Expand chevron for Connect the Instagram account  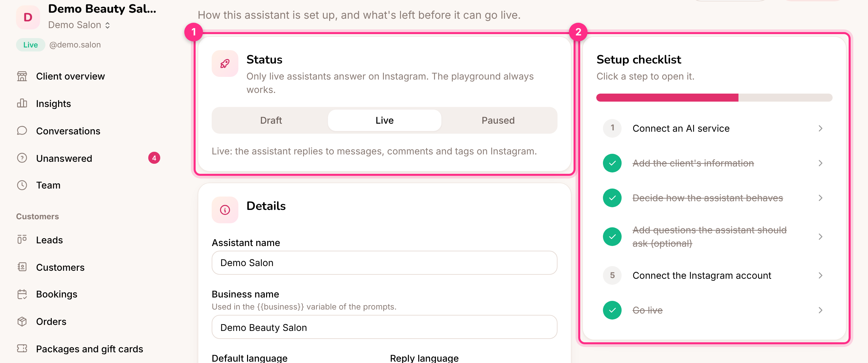(x=820, y=276)
